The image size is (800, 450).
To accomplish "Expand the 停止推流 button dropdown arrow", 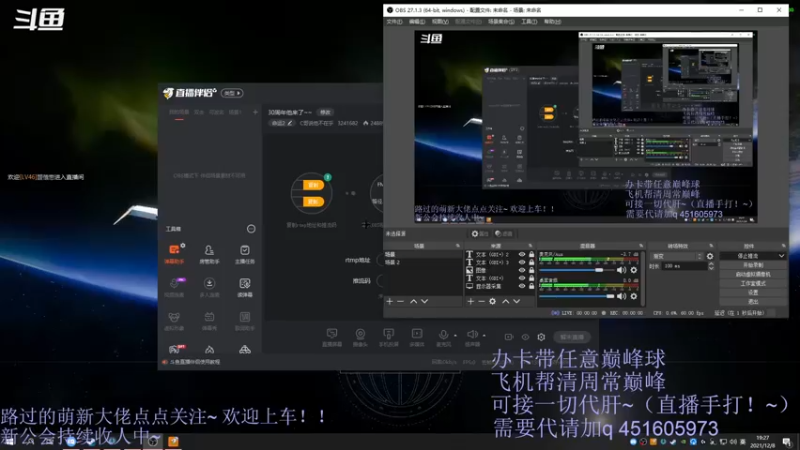I will (781, 256).
